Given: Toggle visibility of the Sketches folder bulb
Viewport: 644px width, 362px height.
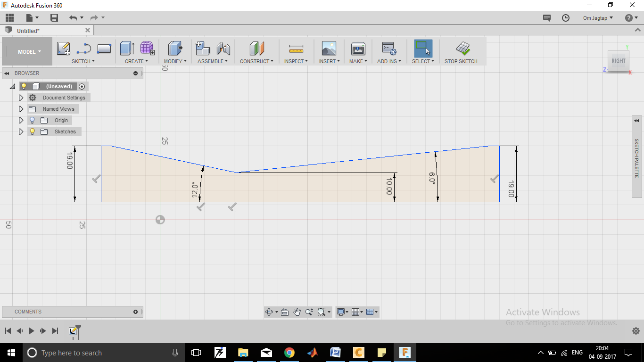Looking at the screenshot, I should (32, 132).
